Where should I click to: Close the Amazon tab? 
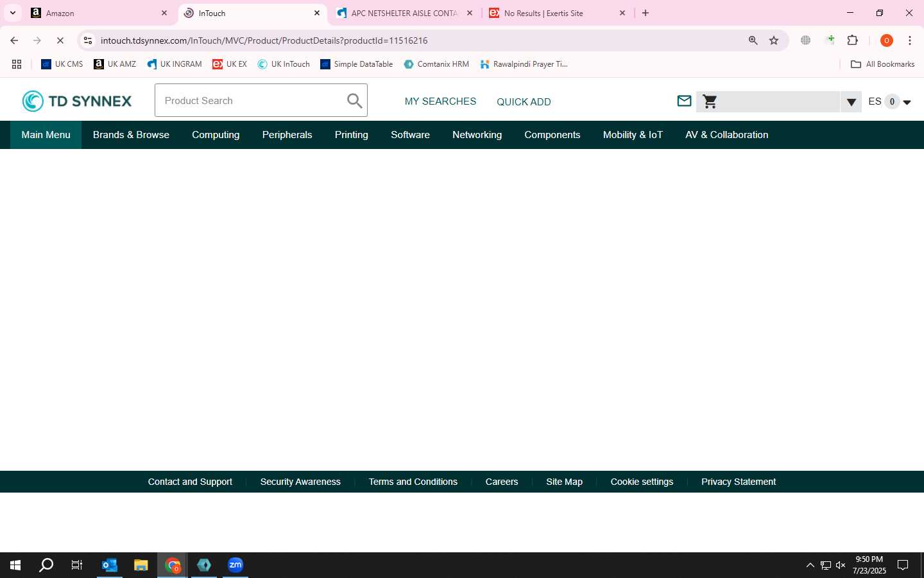164,13
